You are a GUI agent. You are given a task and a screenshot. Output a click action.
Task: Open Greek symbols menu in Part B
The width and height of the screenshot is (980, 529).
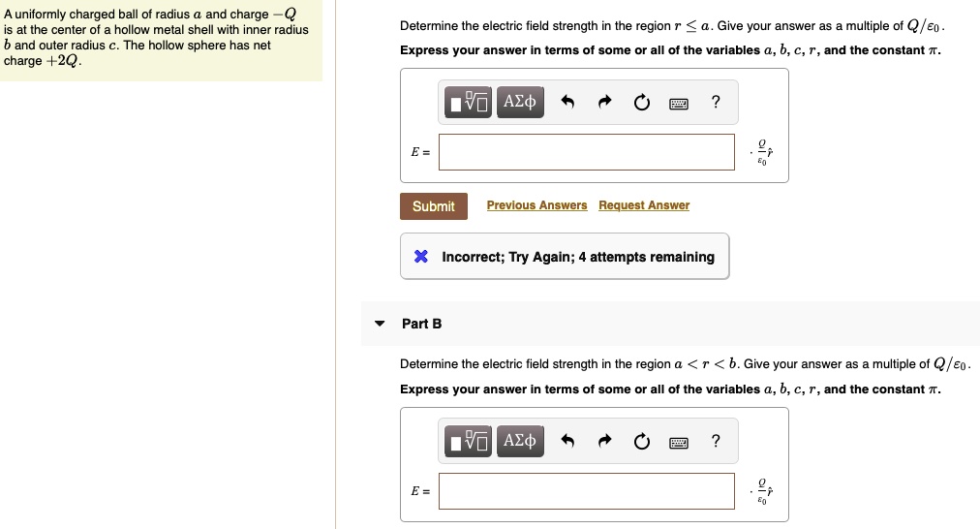click(x=520, y=442)
